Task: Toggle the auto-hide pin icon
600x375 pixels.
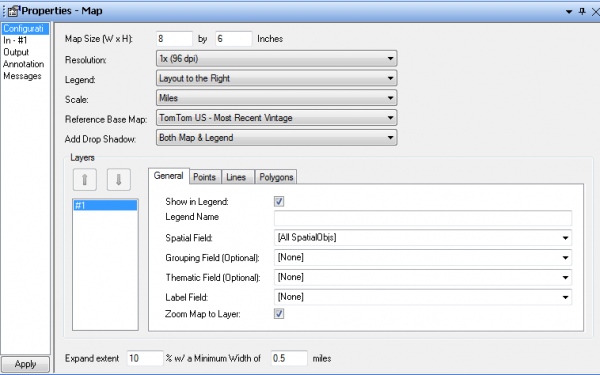Action: [582, 11]
